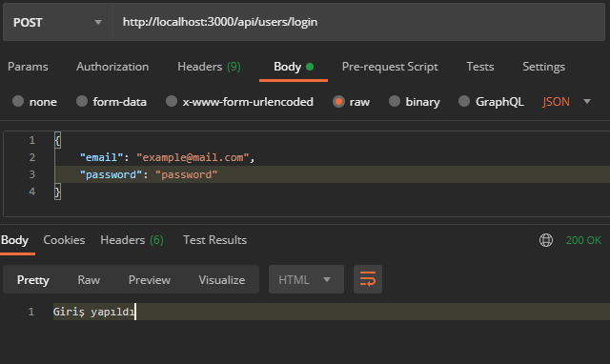Select the response Body tab

pyautogui.click(x=14, y=240)
